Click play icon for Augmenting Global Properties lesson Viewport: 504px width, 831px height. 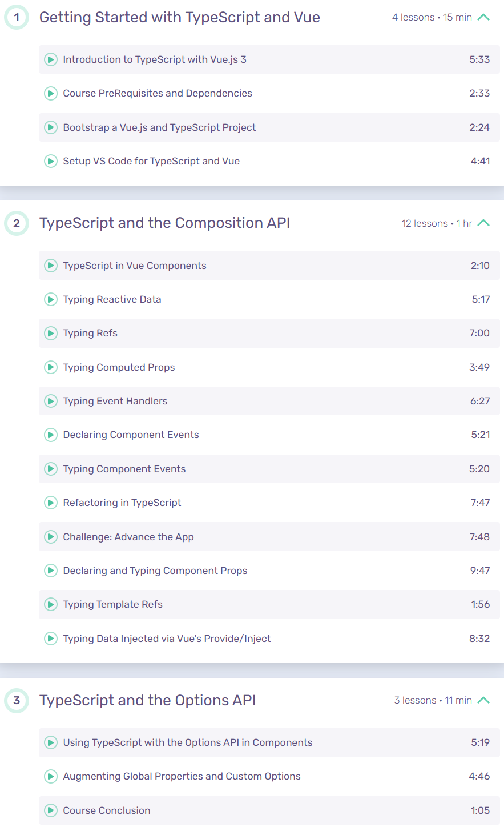51,776
